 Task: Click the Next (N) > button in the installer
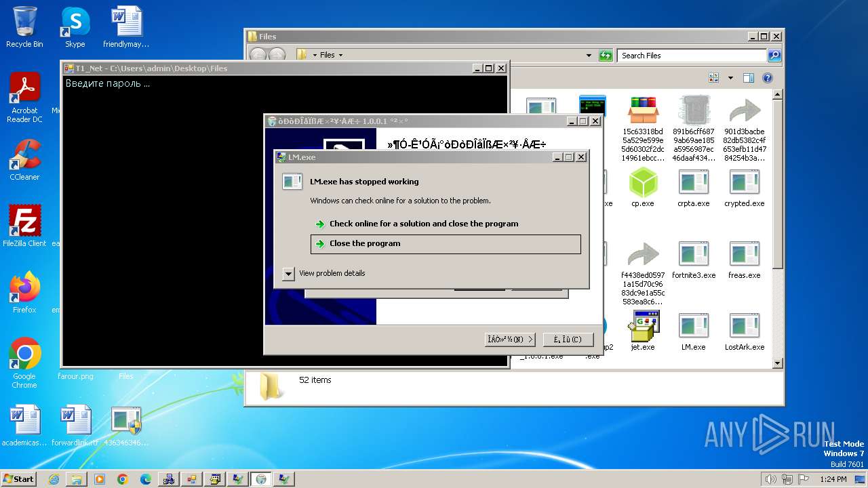pyautogui.click(x=510, y=339)
